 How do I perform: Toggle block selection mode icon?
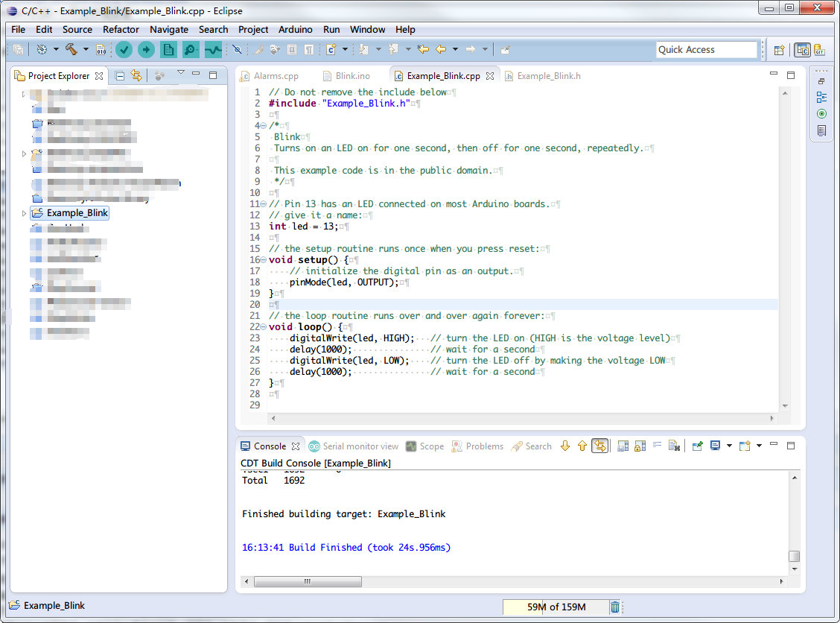coord(292,50)
